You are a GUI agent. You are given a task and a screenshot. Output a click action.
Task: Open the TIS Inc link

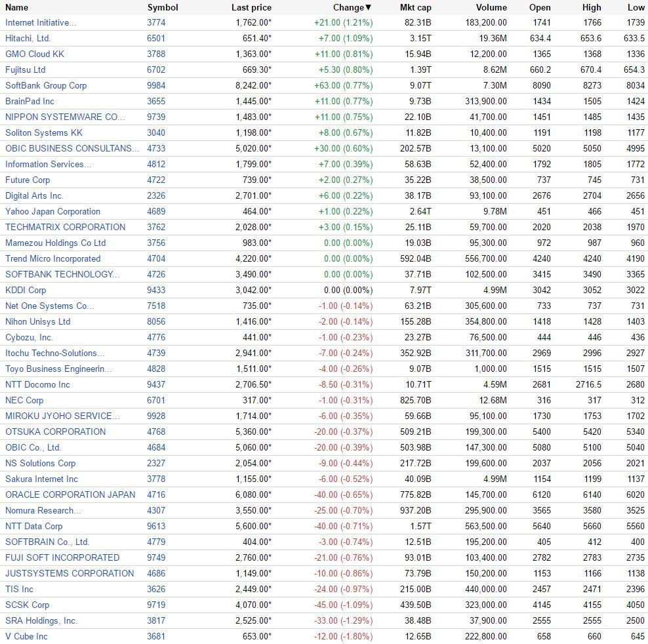19,589
